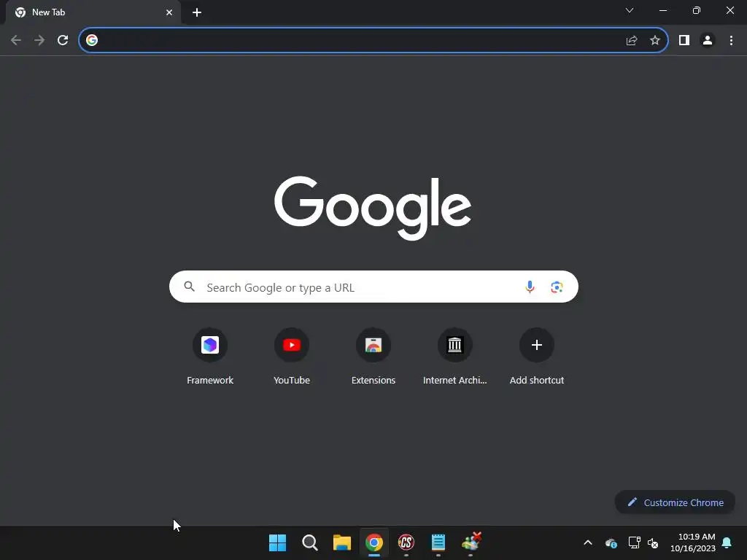Close the New Tab tab
The image size is (747, 560).
pyautogui.click(x=169, y=12)
